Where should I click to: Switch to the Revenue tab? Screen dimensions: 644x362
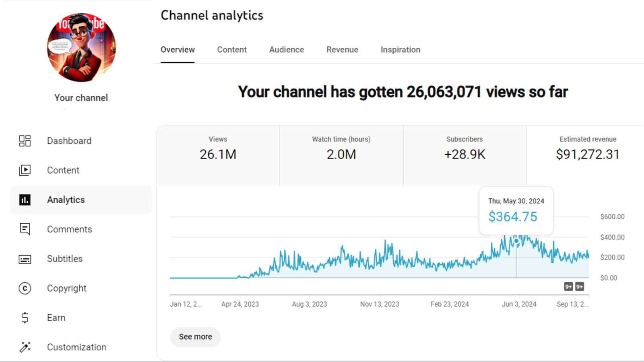pos(342,49)
